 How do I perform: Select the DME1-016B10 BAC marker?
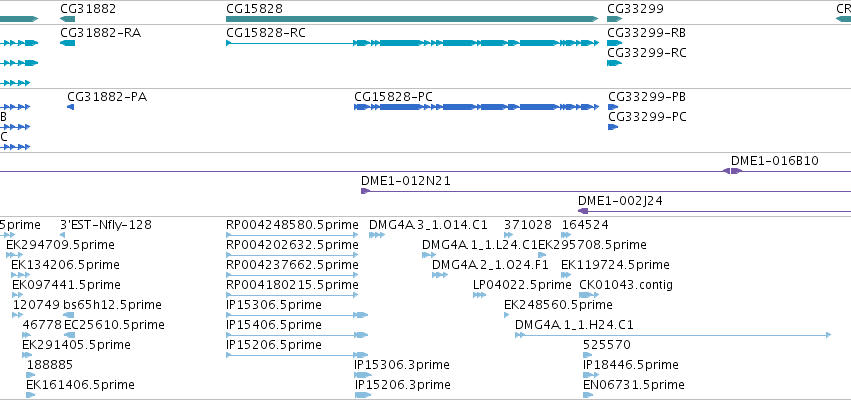[732, 171]
